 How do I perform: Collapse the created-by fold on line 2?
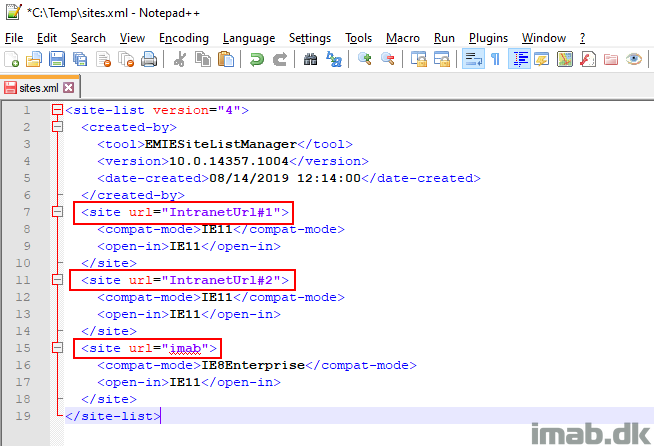(57, 127)
